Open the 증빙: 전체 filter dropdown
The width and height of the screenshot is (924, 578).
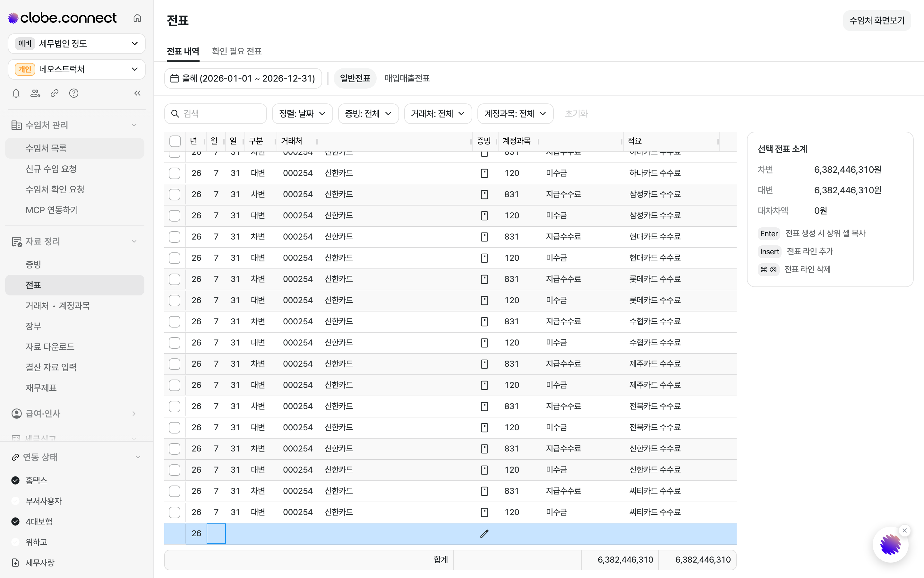tap(368, 114)
